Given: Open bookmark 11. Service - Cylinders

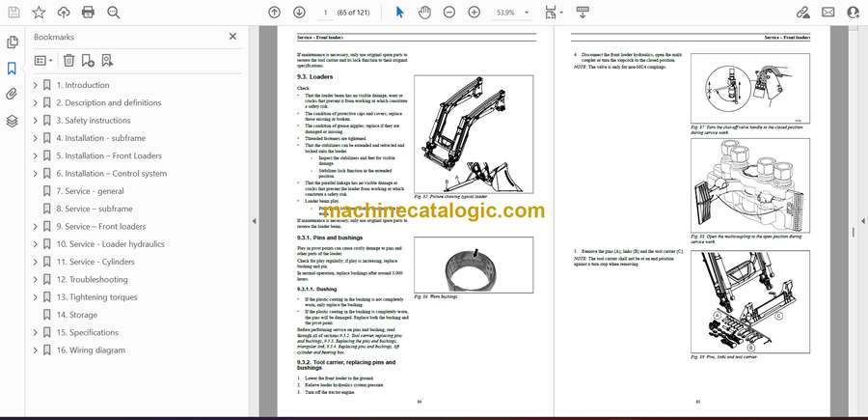Looking at the screenshot, I should (x=95, y=262).
